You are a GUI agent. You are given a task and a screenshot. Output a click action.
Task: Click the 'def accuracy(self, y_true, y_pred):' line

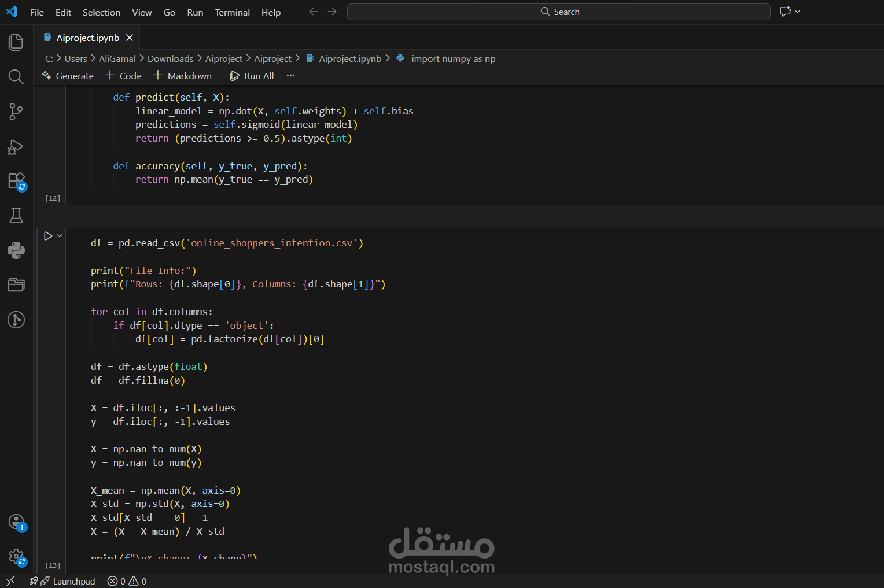[x=210, y=166]
